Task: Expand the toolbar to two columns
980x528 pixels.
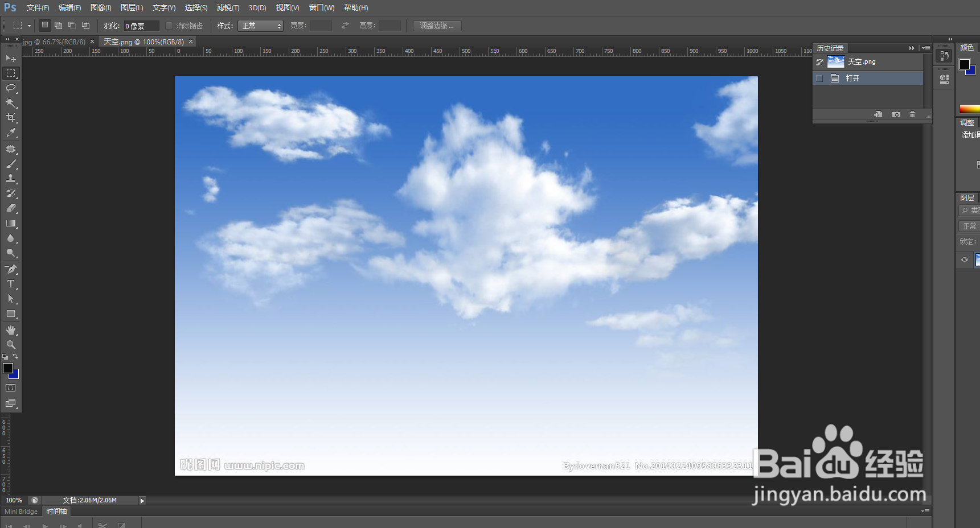Action: pos(7,39)
